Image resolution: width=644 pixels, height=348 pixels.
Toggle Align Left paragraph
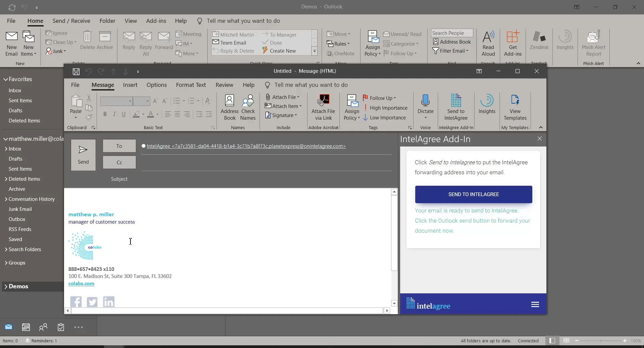pyautogui.click(x=168, y=114)
